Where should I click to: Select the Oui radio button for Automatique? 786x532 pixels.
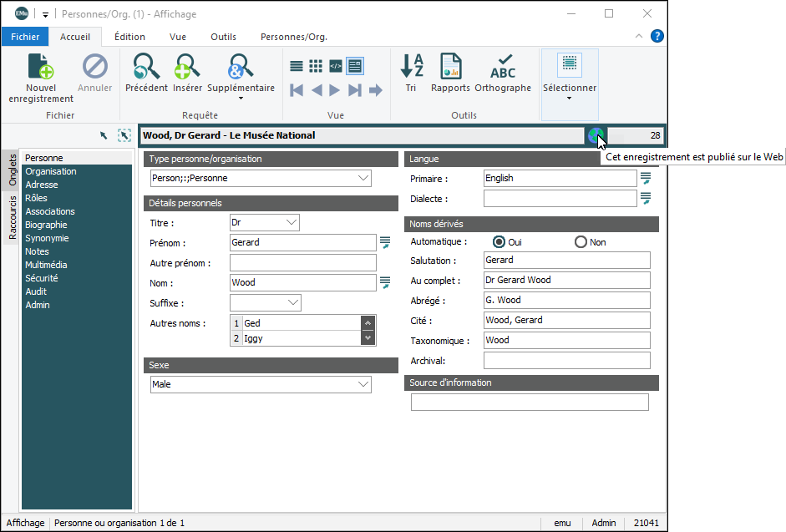pyautogui.click(x=499, y=242)
